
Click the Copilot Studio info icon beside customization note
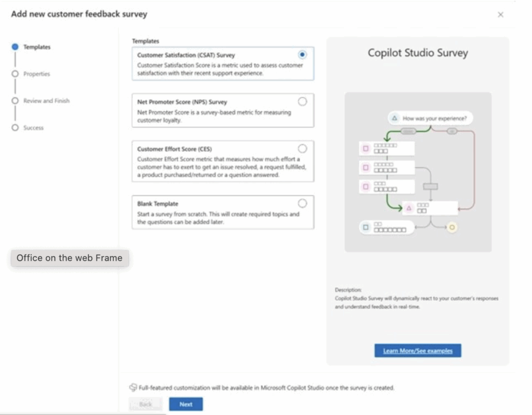click(133, 387)
